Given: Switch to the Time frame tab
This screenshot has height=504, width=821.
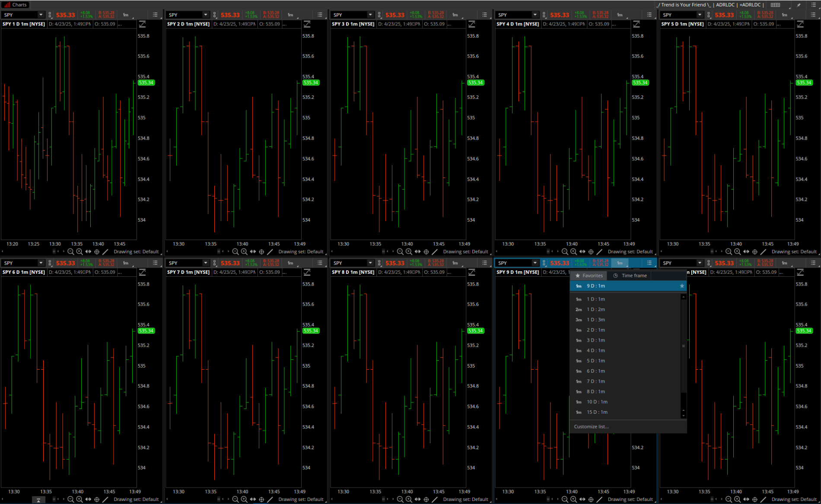Looking at the screenshot, I should [630, 276].
